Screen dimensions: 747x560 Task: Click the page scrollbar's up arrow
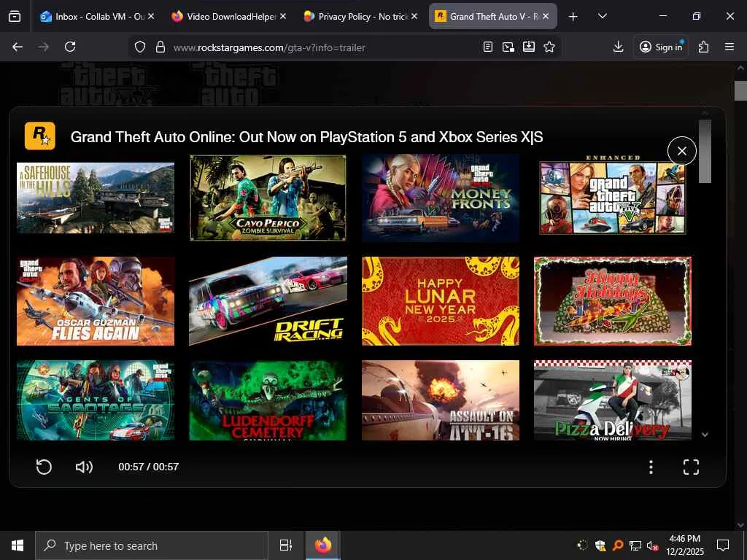(x=740, y=68)
